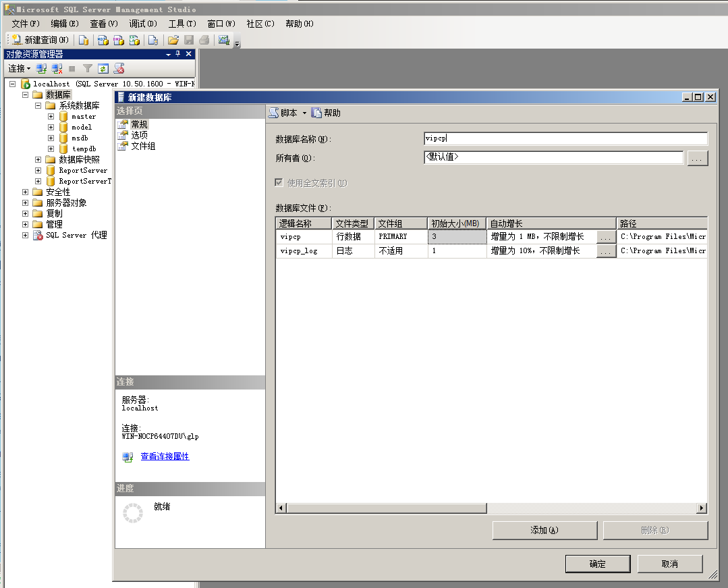This screenshot has width=728, height=588.
Task: Expand the master database node
Action: (x=51, y=117)
